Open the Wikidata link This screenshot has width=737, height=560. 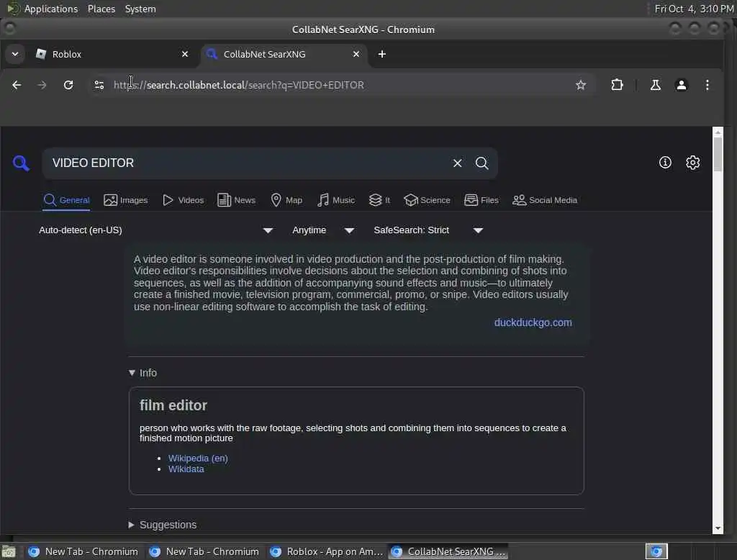186,469
